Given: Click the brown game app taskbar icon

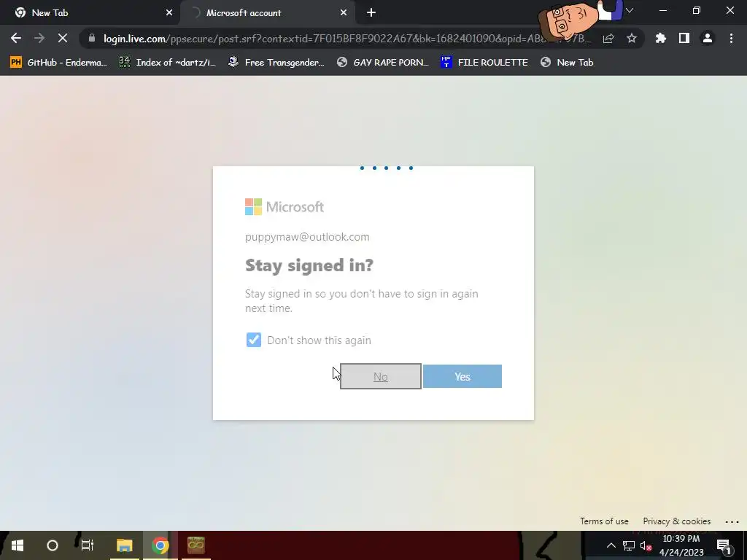Looking at the screenshot, I should pyautogui.click(x=196, y=545).
